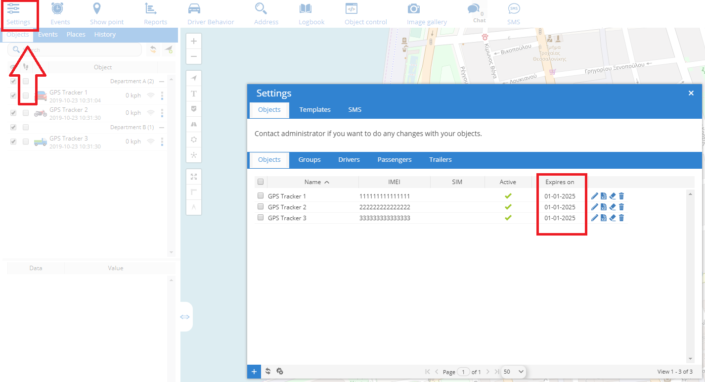Viewport: 705px width, 382px height.
Task: Edit GPS Tracker 1 pencil icon
Action: pos(594,196)
